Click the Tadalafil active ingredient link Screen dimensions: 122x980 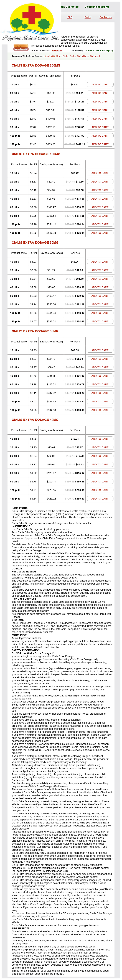[x=56, y=51]
